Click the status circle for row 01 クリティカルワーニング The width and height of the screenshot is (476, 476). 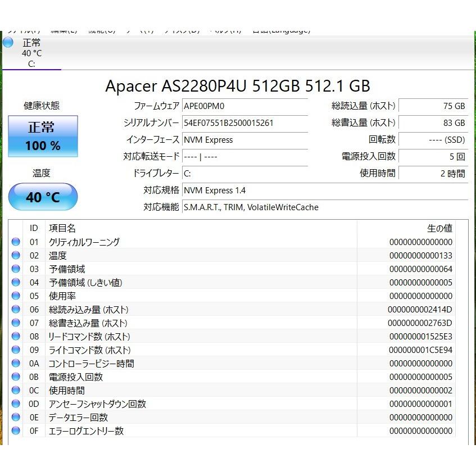16,242
